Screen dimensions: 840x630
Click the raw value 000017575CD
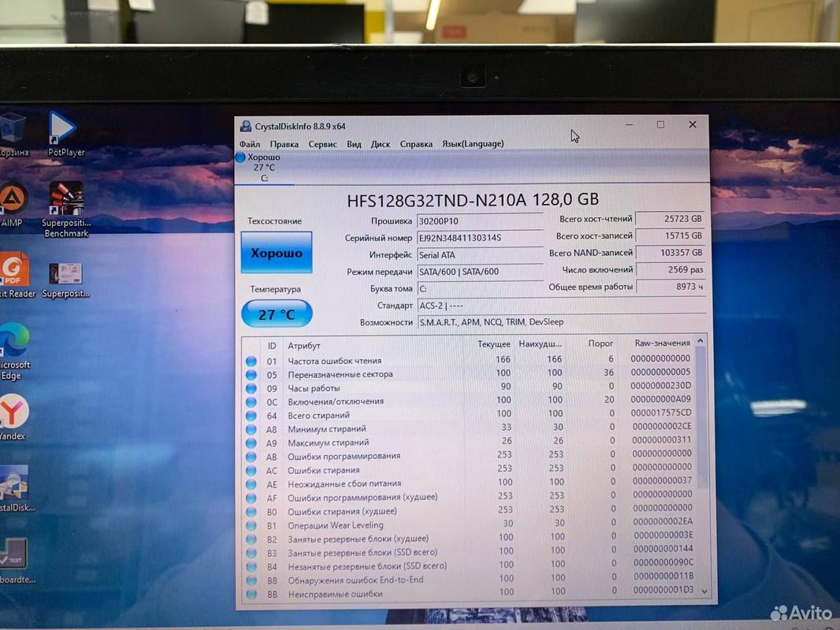tap(660, 413)
